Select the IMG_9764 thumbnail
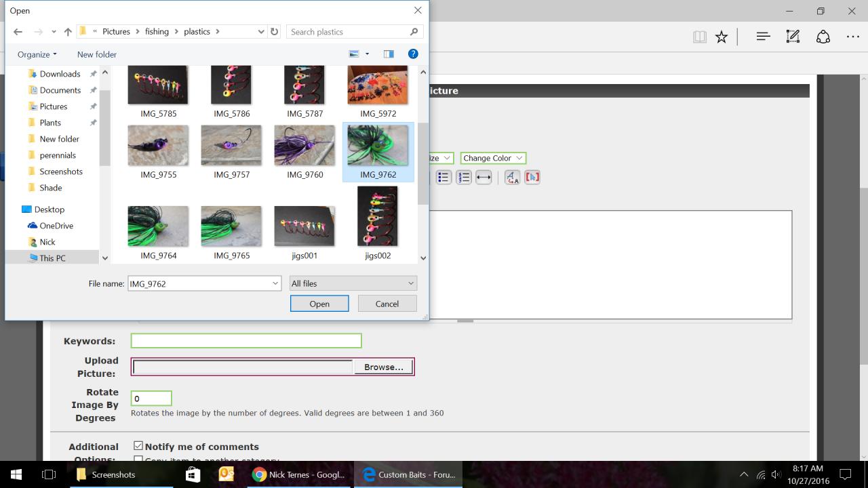This screenshot has height=488, width=868. point(158,227)
